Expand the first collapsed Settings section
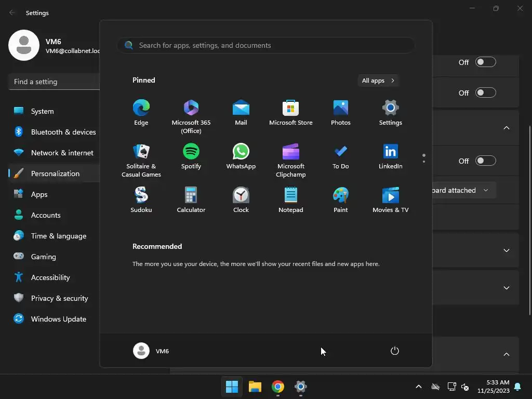 (507, 250)
